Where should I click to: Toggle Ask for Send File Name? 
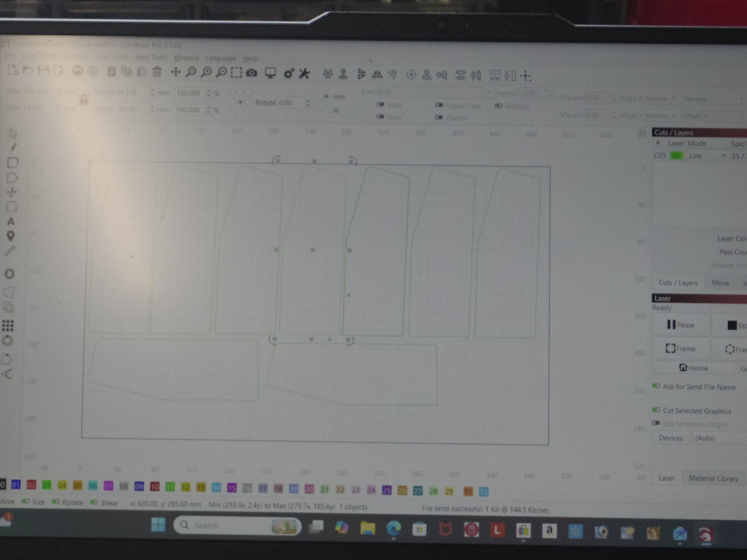656,386
